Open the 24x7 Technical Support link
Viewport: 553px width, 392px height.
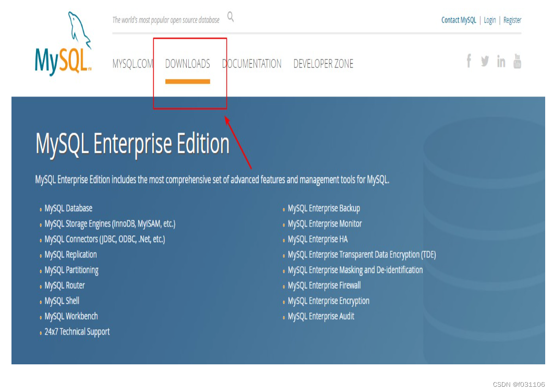(77, 332)
